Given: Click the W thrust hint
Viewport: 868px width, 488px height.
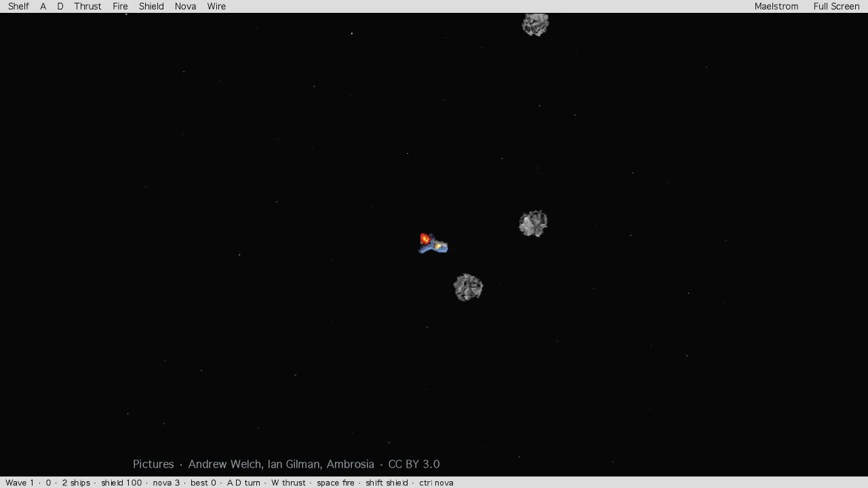Looking at the screenshot, I should (288, 483).
